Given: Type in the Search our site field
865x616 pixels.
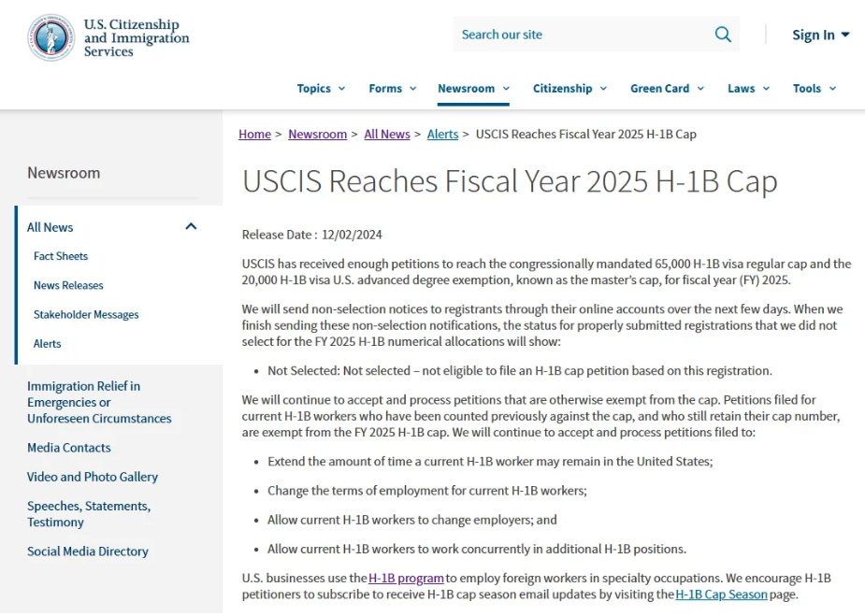Looking at the screenshot, I should [580, 35].
